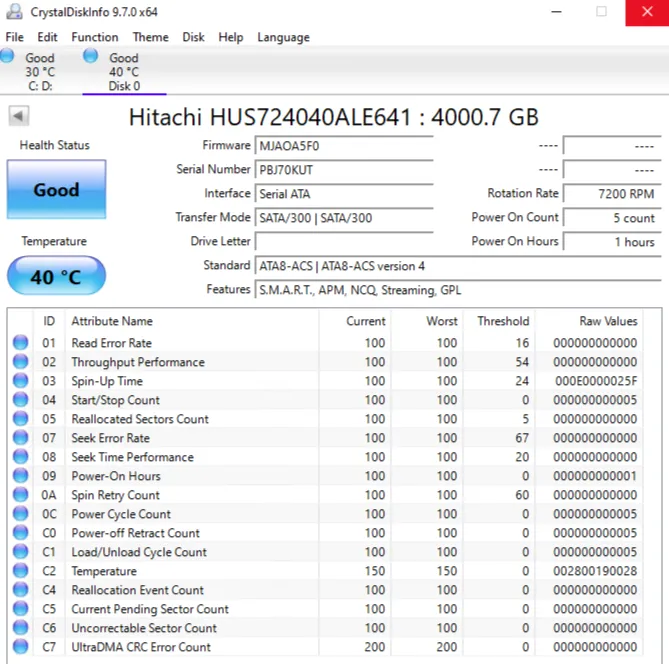Click the status orb beside Reallocated Sectors Count
669x664 pixels.
pos(20,419)
